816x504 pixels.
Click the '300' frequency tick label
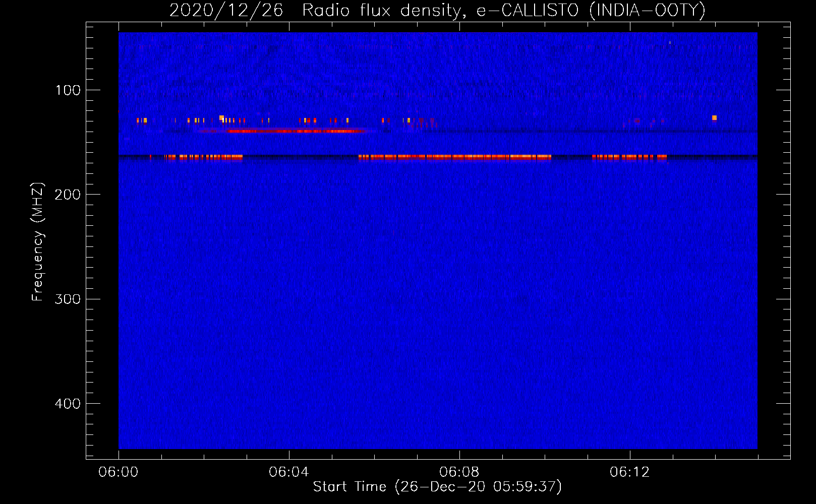click(x=68, y=299)
